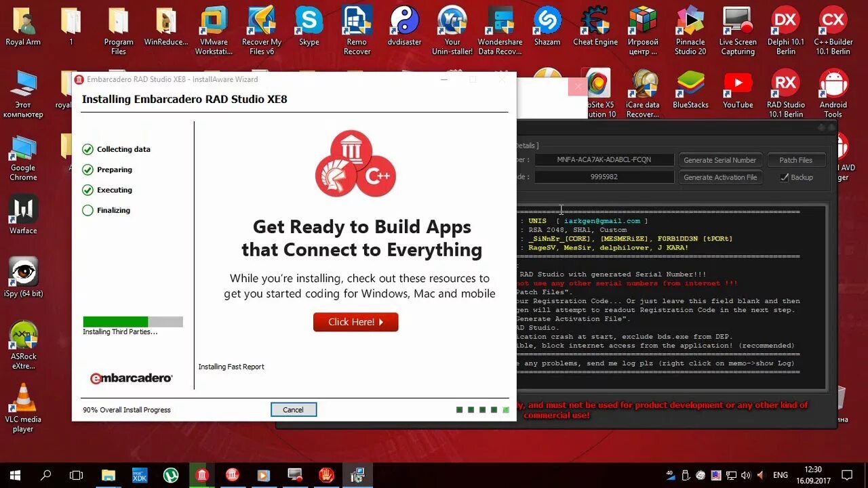Open Your Uninstaller desktop shortcut
Image resolution: width=868 pixels, height=488 pixels.
452,31
